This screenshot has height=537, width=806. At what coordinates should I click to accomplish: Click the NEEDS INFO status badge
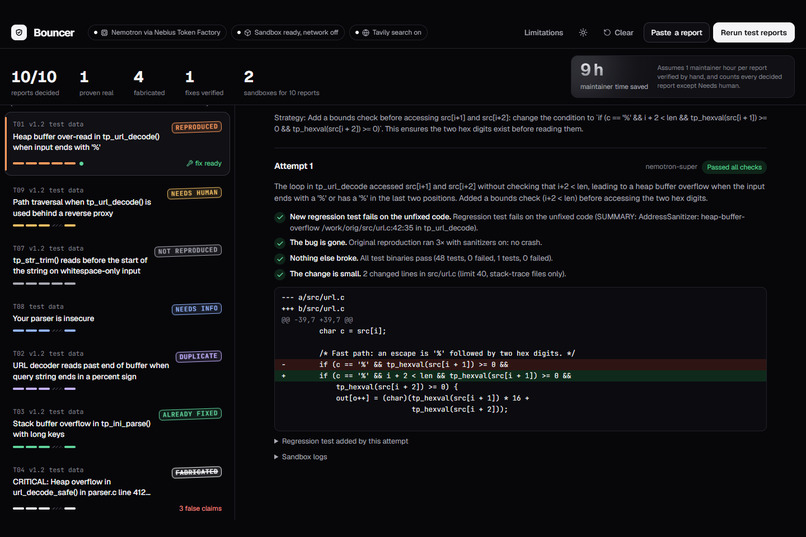coord(197,309)
